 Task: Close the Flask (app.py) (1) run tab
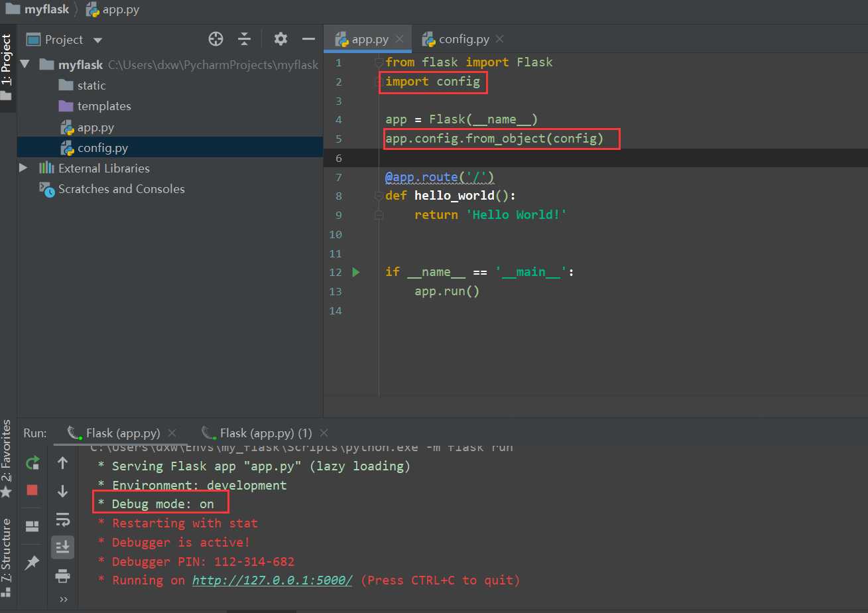[x=324, y=433]
